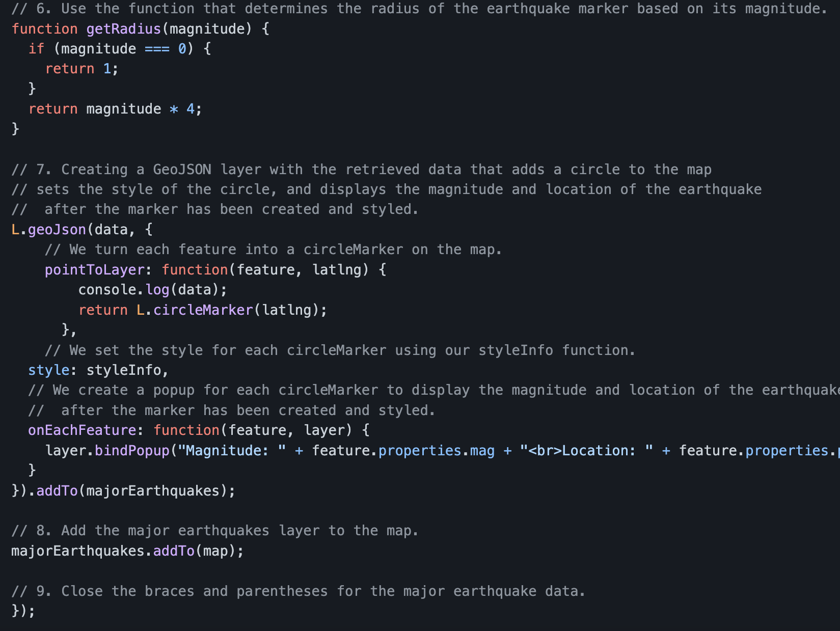Click the step 8 comment about major earthquakes layer

pos(214,530)
